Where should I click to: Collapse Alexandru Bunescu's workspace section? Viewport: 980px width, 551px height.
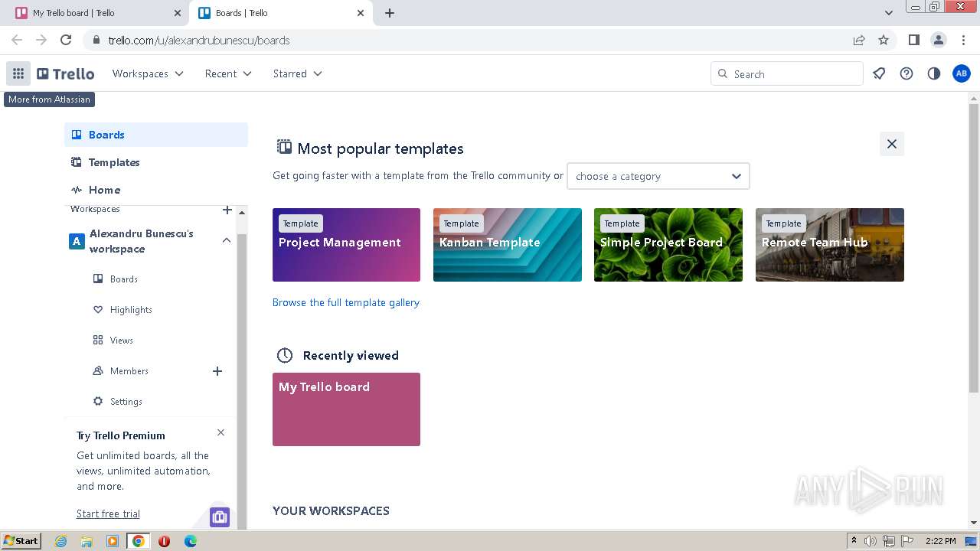(227, 240)
